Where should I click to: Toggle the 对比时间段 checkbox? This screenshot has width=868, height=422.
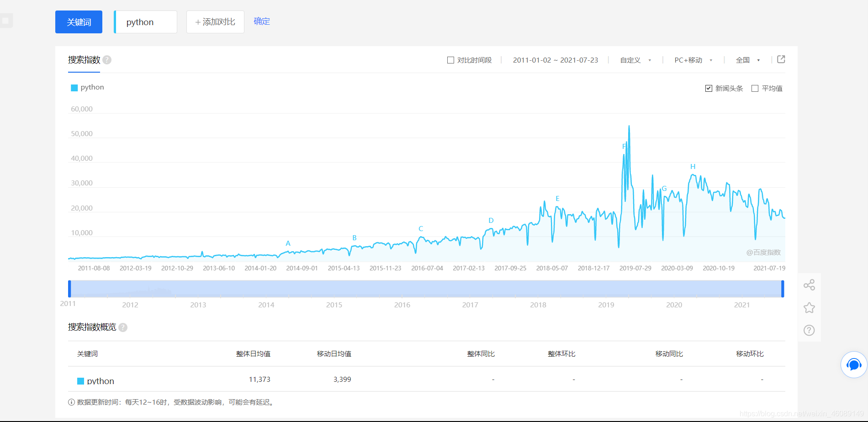click(x=450, y=60)
